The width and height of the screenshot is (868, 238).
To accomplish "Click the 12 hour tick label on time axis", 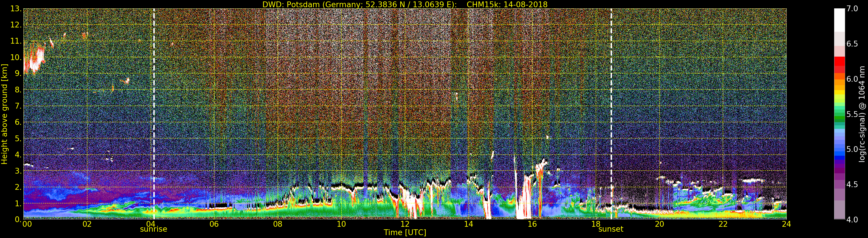I will click(405, 224).
